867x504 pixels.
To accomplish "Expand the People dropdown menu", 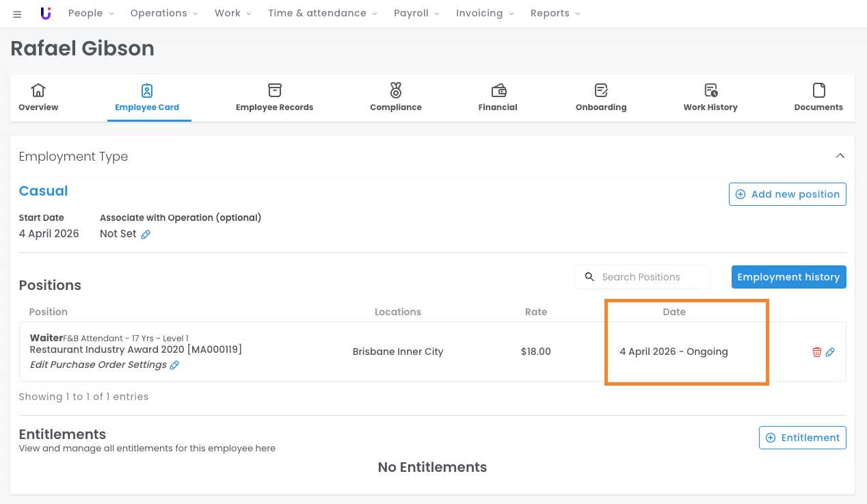I will 91,14.
